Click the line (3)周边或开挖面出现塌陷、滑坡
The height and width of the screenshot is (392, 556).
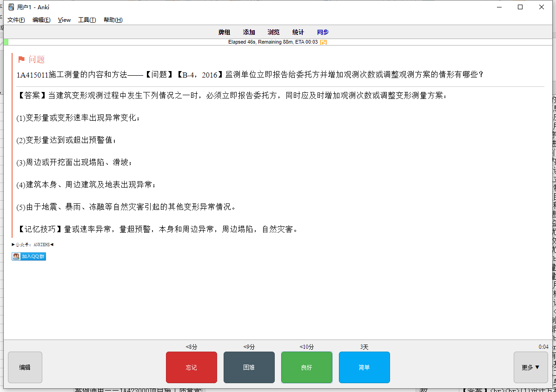pos(74,163)
